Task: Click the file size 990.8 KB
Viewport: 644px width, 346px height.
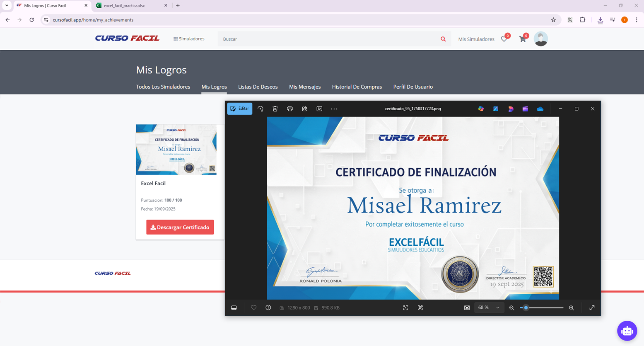Action: (330, 308)
